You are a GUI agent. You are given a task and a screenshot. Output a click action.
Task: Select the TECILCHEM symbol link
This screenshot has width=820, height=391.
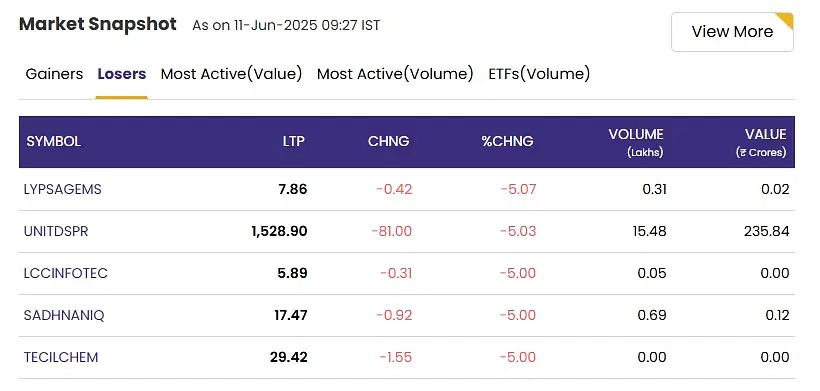point(61,358)
